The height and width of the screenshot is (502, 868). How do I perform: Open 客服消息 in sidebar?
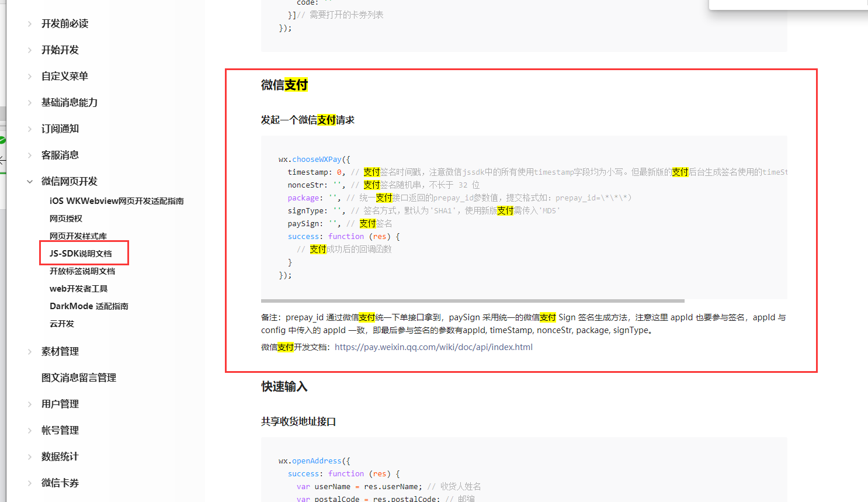click(60, 155)
